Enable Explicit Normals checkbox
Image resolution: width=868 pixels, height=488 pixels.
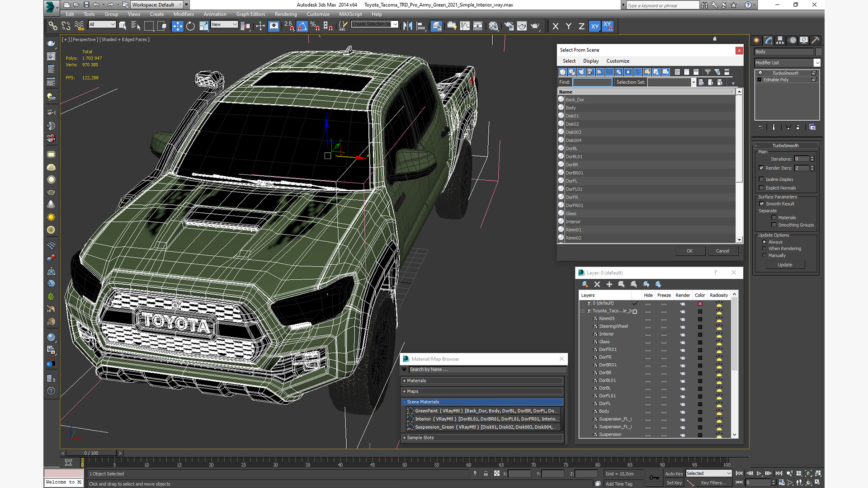click(x=761, y=188)
